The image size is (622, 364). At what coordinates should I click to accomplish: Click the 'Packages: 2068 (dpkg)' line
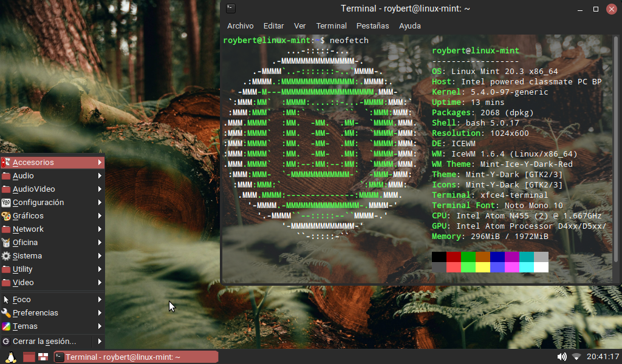point(483,112)
